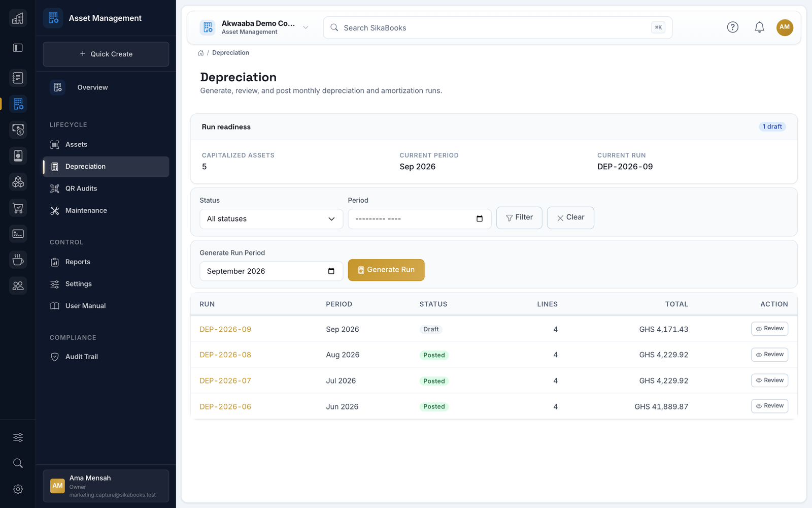Open the Ama Mensah user profile card
The width and height of the screenshot is (812, 508).
pos(106,486)
